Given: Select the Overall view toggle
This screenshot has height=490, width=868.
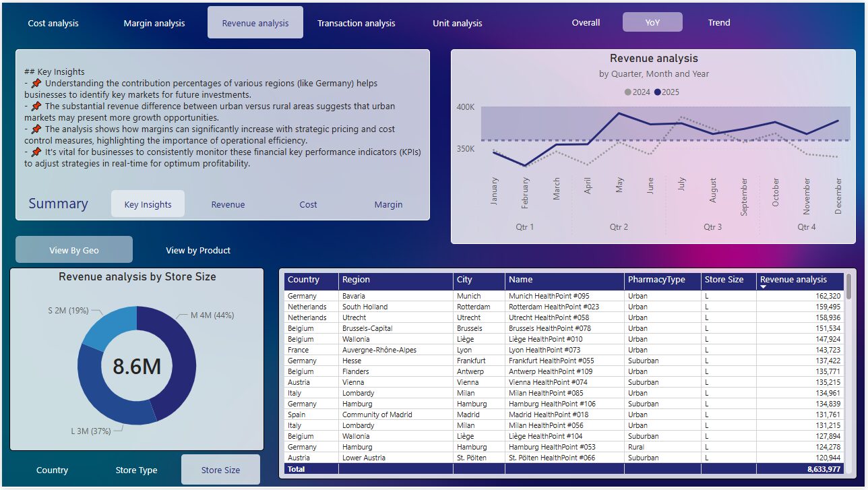Looking at the screenshot, I should click(x=586, y=22).
